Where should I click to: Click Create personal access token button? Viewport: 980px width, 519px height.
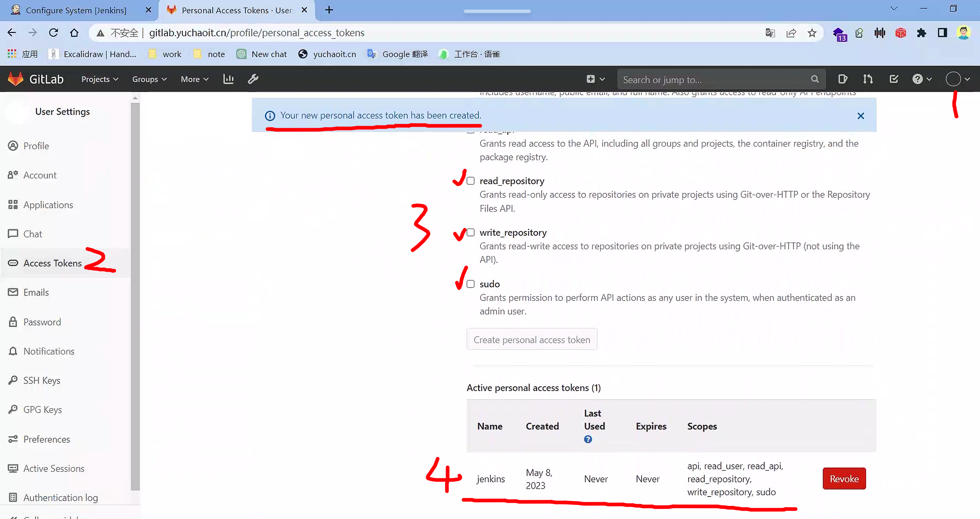pyautogui.click(x=531, y=340)
